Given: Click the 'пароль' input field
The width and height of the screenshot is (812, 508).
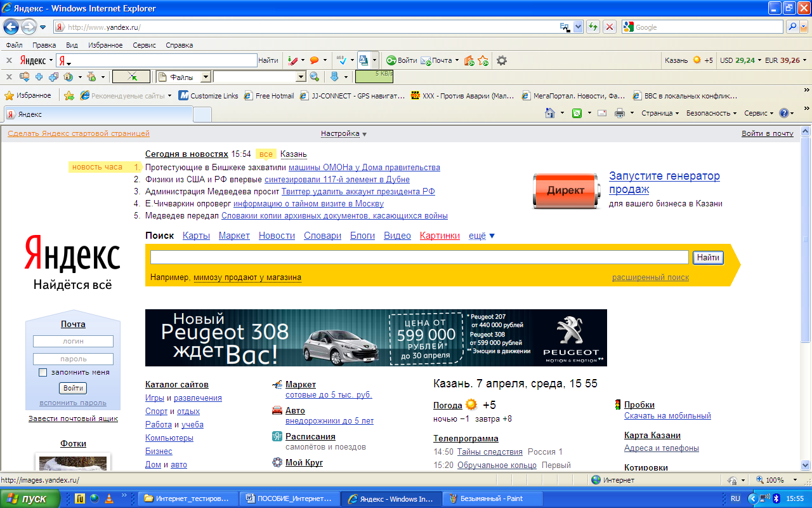Looking at the screenshot, I should pos(73,359).
